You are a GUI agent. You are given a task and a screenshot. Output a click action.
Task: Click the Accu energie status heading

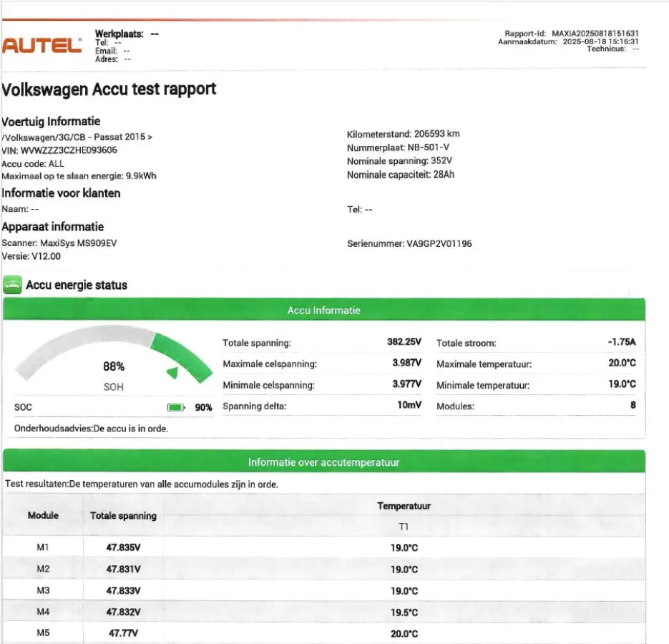tap(77, 285)
